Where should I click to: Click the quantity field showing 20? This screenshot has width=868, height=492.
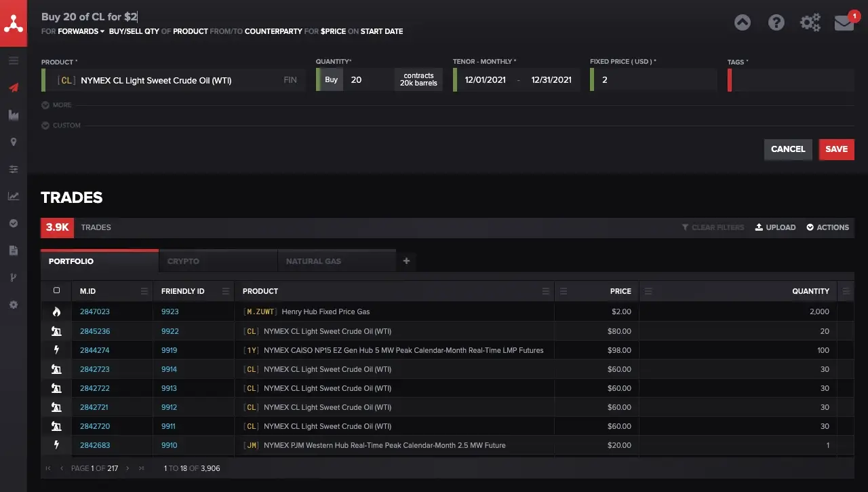pos(368,79)
